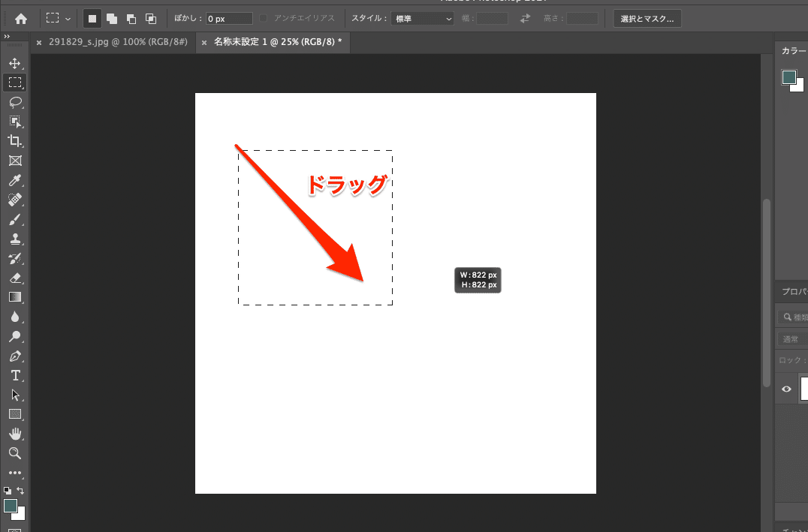Select the Blur tool

[x=15, y=317]
